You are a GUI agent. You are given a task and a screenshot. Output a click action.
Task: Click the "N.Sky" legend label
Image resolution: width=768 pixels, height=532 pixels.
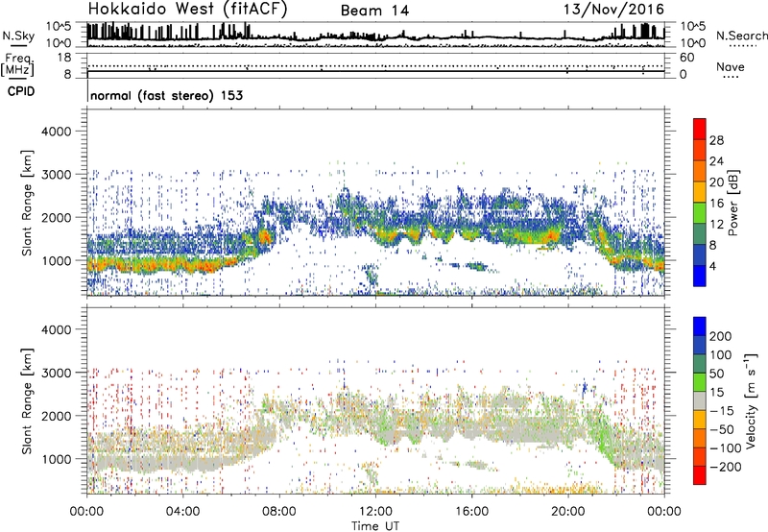(x=18, y=36)
